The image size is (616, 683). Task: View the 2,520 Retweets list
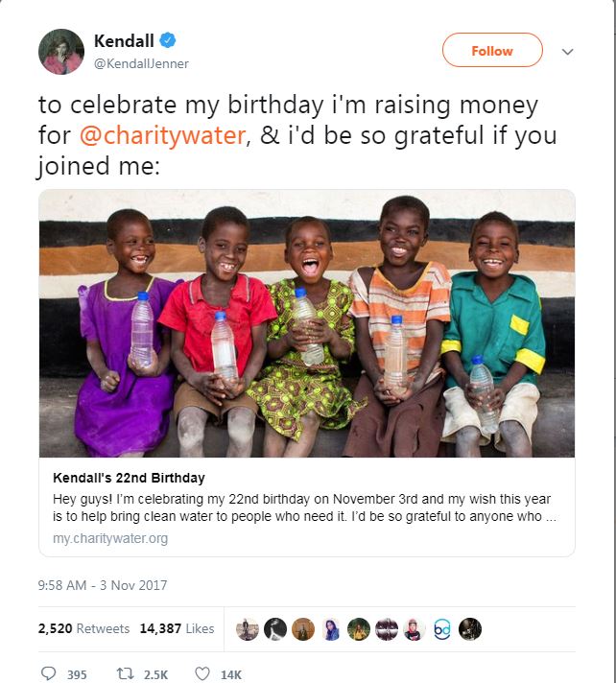[83, 628]
